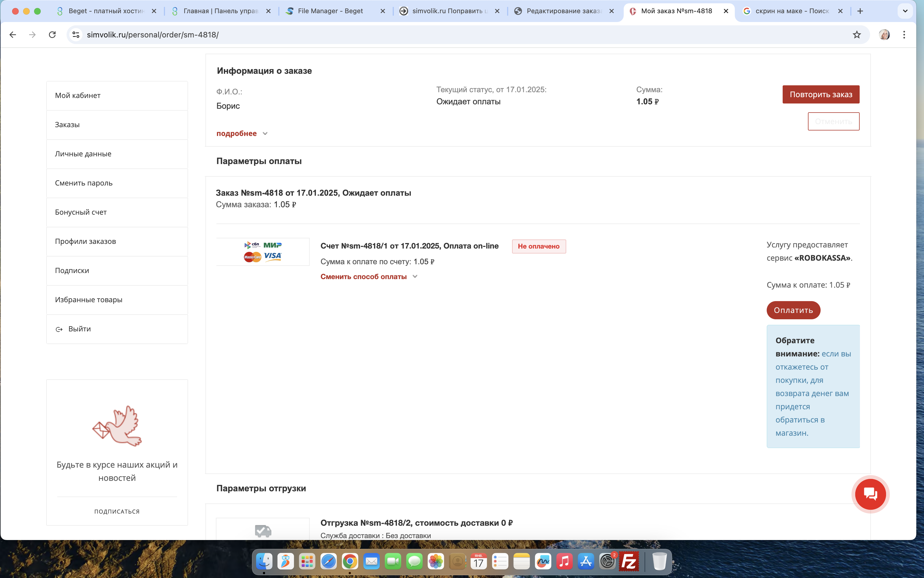Viewport: 924px width, 578px height.
Task: Open Launchpad from the Dock
Action: (307, 561)
